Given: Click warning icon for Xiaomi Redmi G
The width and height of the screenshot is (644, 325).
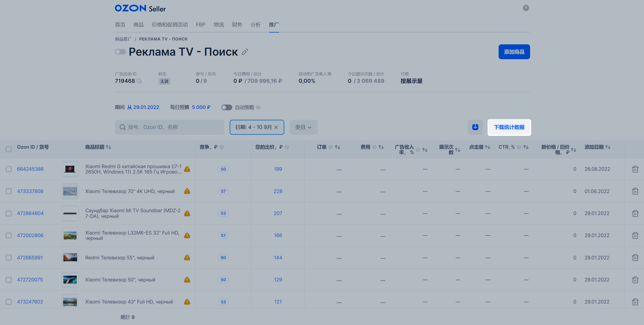Looking at the screenshot, I should pos(187,169).
